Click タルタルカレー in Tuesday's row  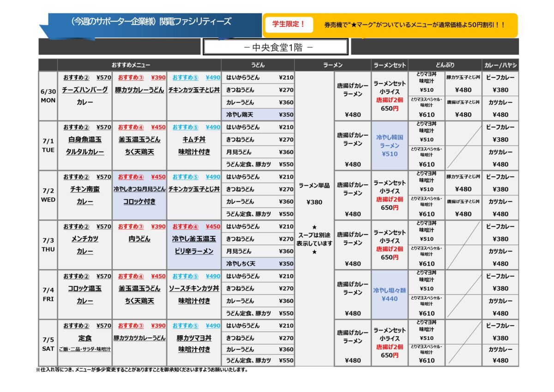click(84, 152)
